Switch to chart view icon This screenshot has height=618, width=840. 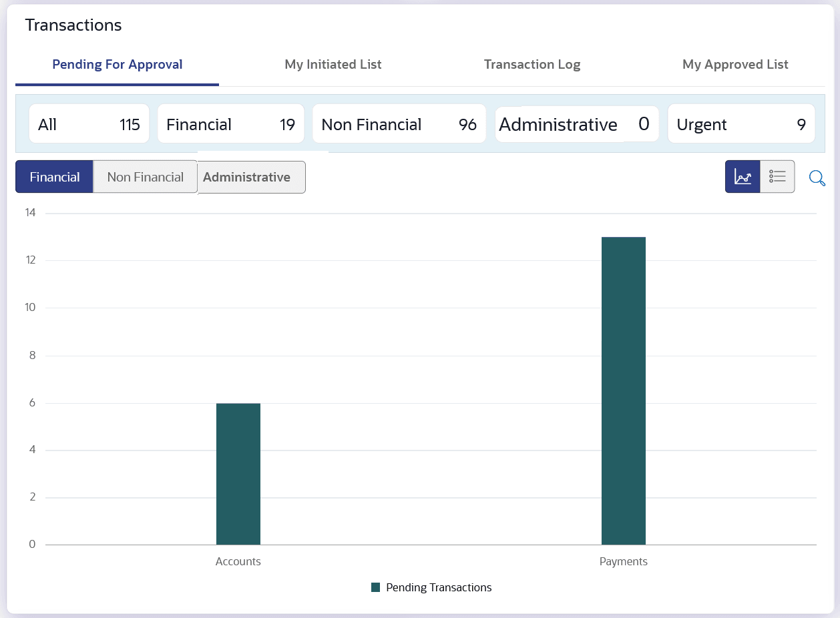743,177
